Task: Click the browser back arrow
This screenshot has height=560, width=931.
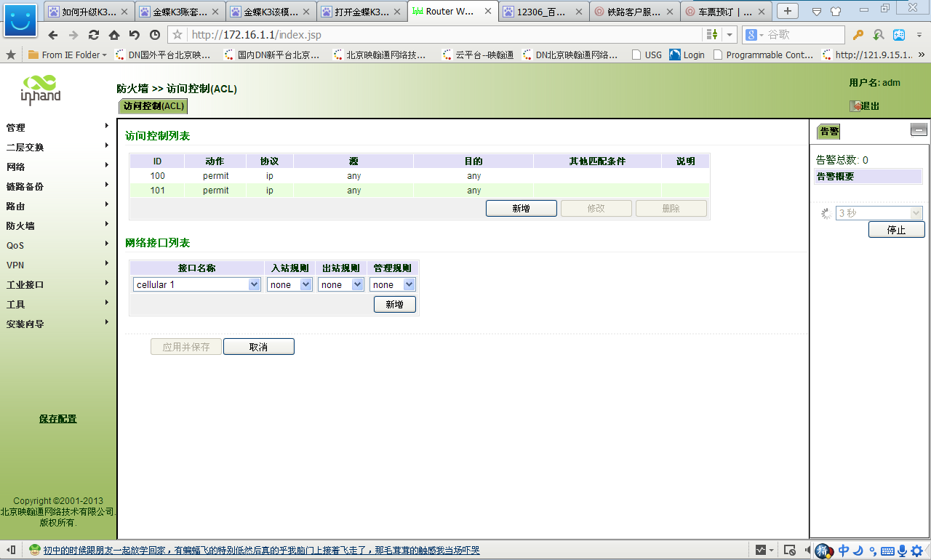Action: point(52,35)
